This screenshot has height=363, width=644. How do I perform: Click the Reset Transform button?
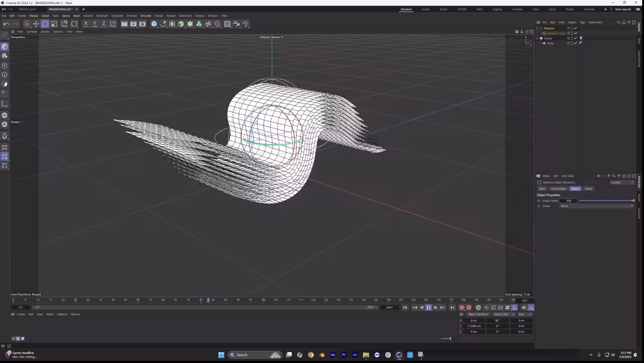tap(478, 314)
